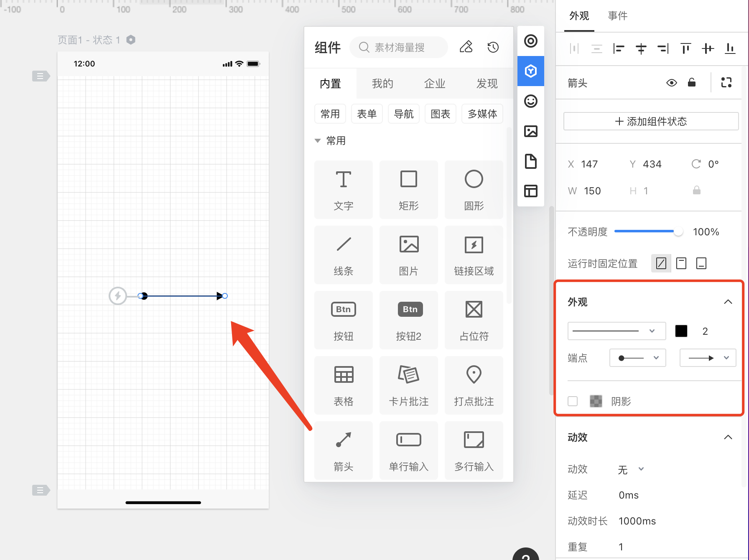Toggle the aspect ratio lock
Image resolution: width=749 pixels, height=560 pixels.
point(697,191)
